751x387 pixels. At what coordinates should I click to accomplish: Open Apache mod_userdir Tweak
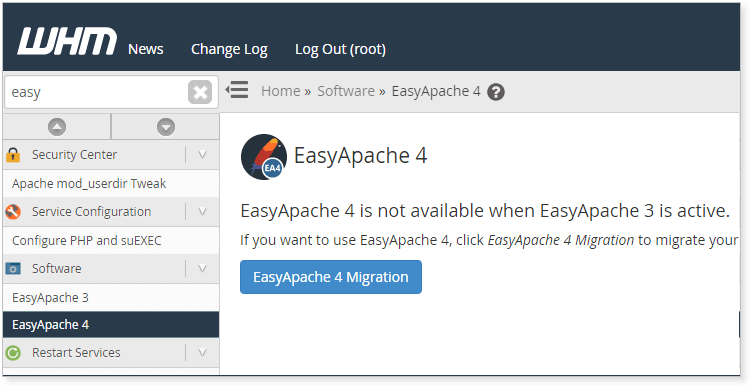click(x=111, y=183)
